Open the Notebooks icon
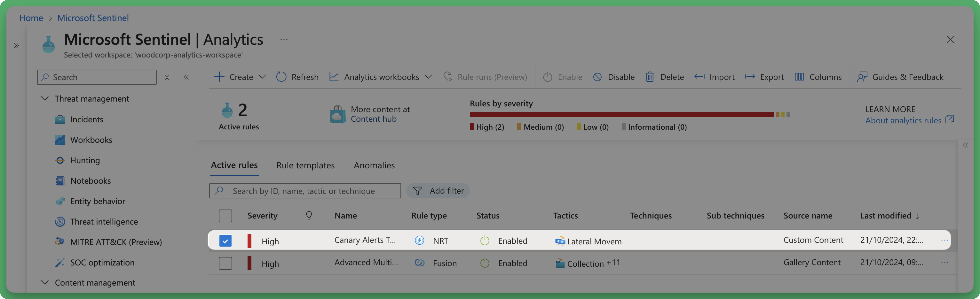The height and width of the screenshot is (299, 980). [x=60, y=181]
